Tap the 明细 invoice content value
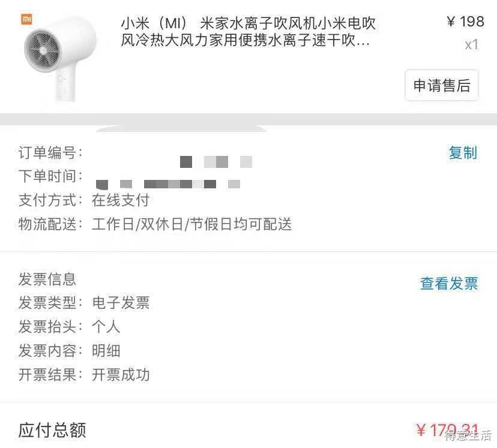497x448 pixels. click(x=106, y=351)
